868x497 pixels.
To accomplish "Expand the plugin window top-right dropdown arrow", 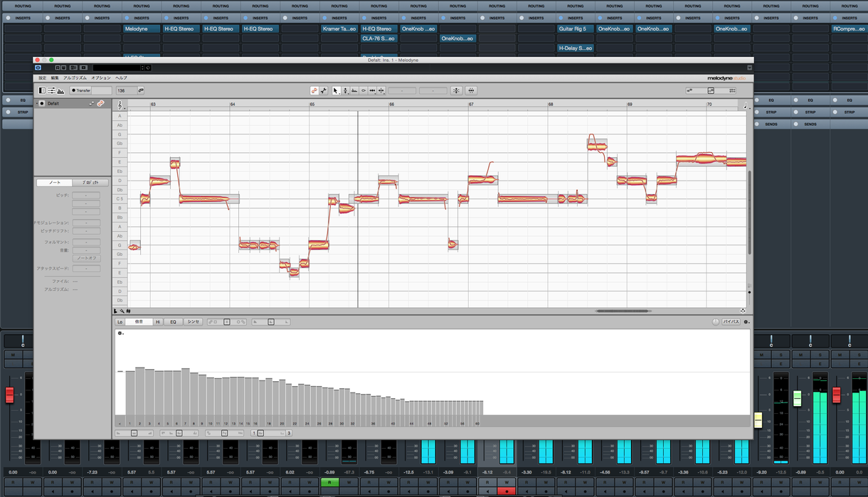I will (749, 68).
